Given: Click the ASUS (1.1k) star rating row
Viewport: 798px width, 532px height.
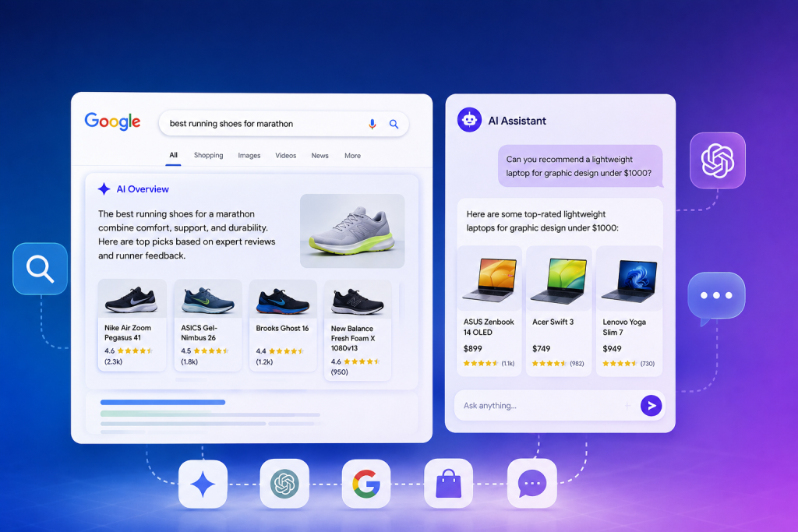Looking at the screenshot, I should [x=489, y=363].
